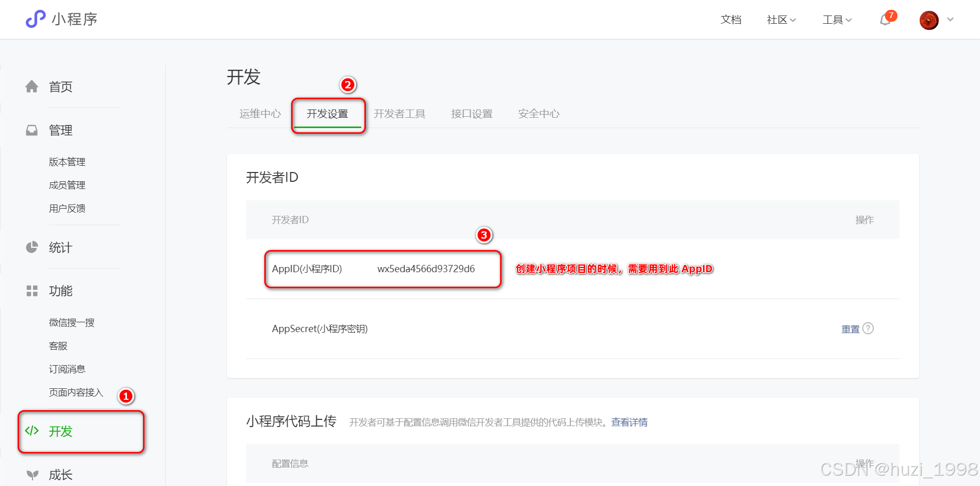Click the user avatar picture
Viewport: 980px width, 486px height.
(929, 20)
